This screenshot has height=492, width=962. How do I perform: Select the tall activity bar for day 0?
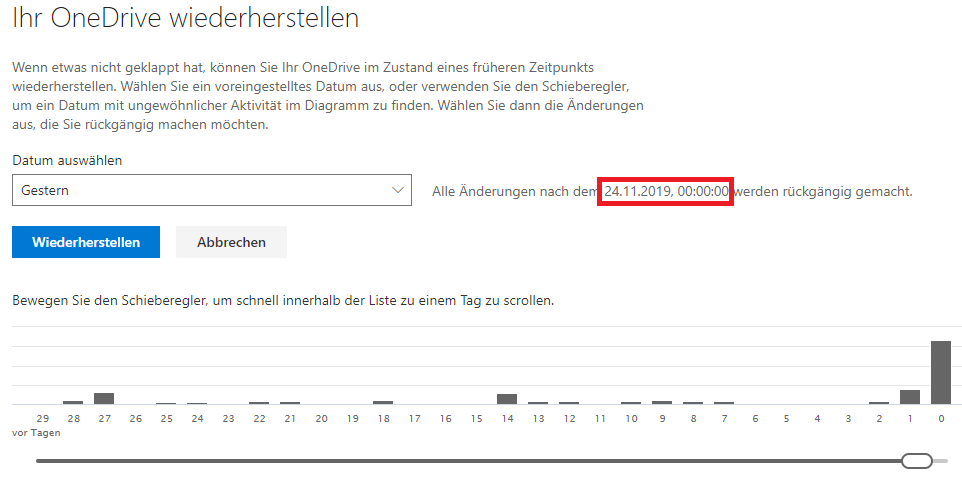pos(941,372)
